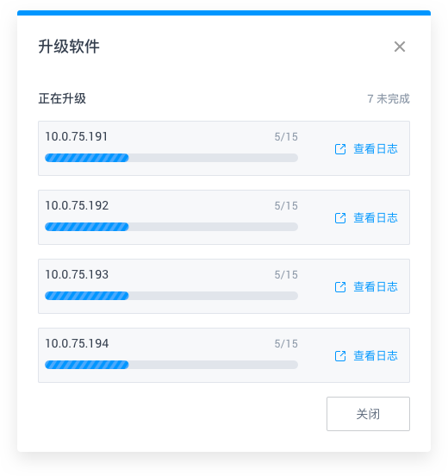Click the external-link icon for 10.0.75.193
Image resolution: width=448 pixels, height=476 pixels.
340,287
